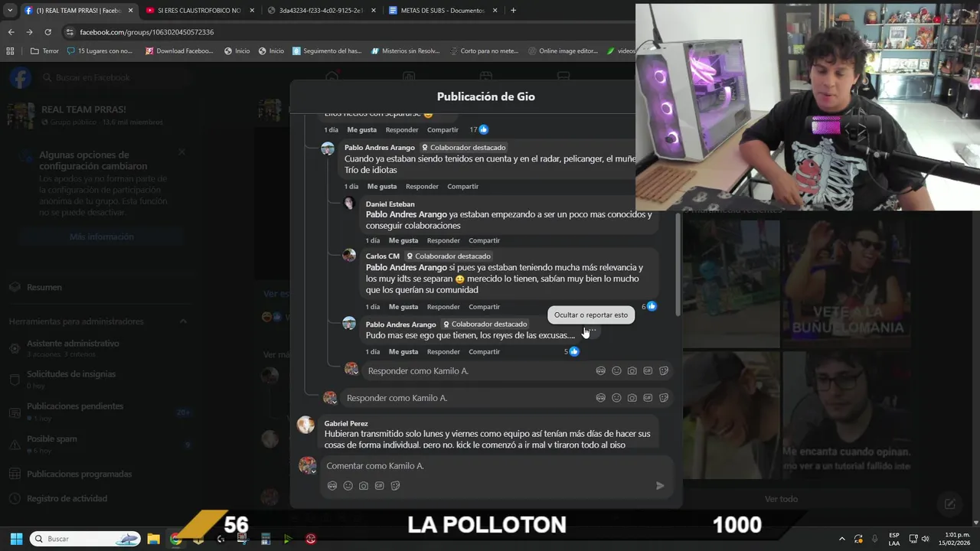Click the comments dialog vertical scrollbar
980x551 pixels.
coord(678,264)
